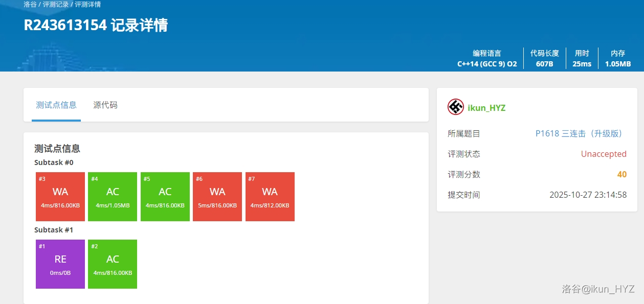Viewport: 644px width, 304px height.
Task: Click the Unaccepted status text
Action: (603, 154)
